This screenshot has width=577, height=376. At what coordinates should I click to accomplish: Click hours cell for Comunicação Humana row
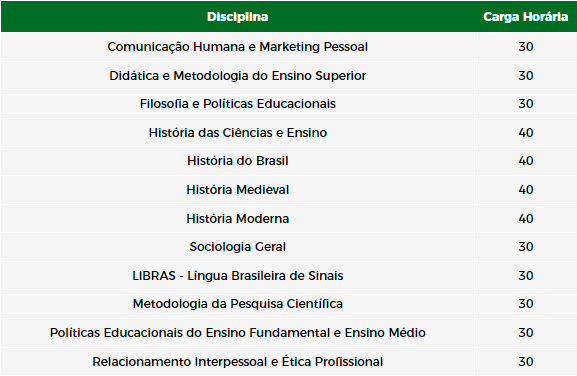coord(525,47)
